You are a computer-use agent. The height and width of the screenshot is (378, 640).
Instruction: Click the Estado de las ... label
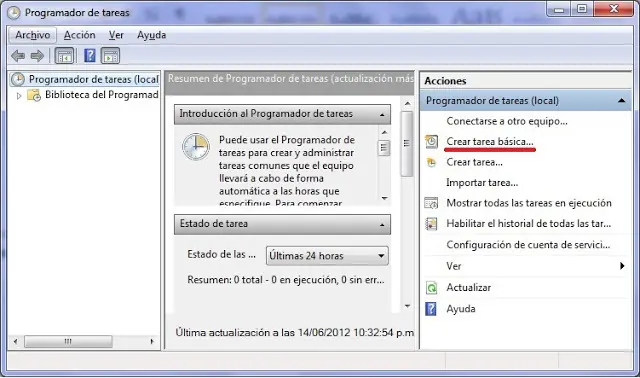[221, 255]
